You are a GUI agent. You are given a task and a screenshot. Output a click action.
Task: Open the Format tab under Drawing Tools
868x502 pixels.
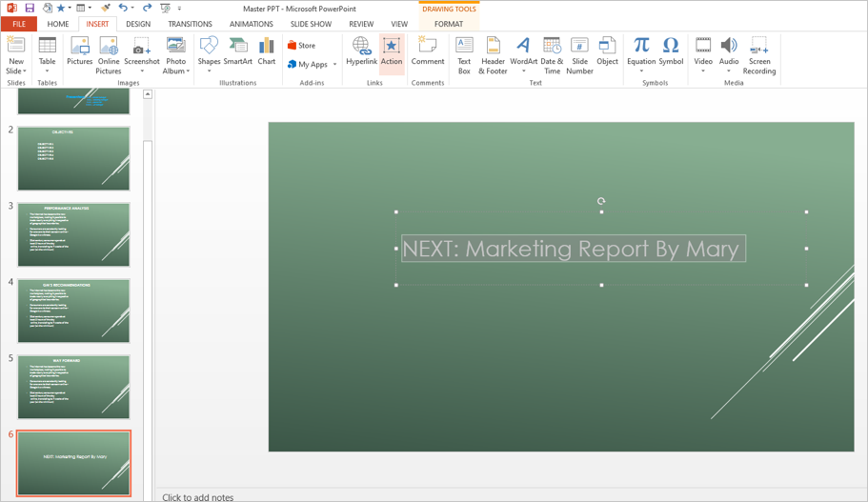pyautogui.click(x=449, y=24)
